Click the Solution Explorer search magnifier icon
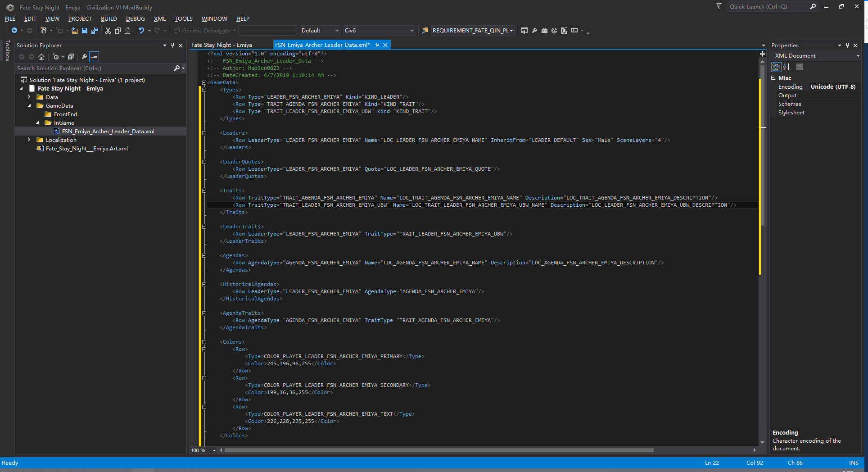The width and height of the screenshot is (868, 472). coord(177,68)
